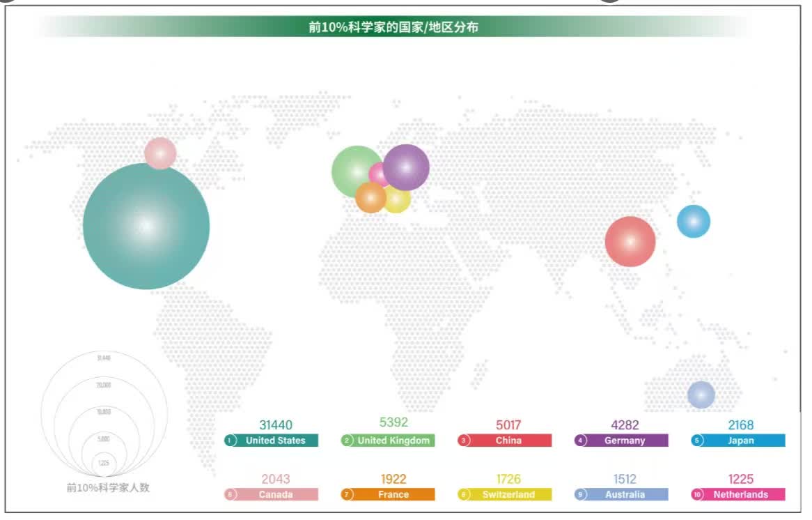Image resolution: width=812 pixels, height=520 pixels.
Task: Click the rank 10 badge beside Netherlands
Action: click(x=696, y=494)
